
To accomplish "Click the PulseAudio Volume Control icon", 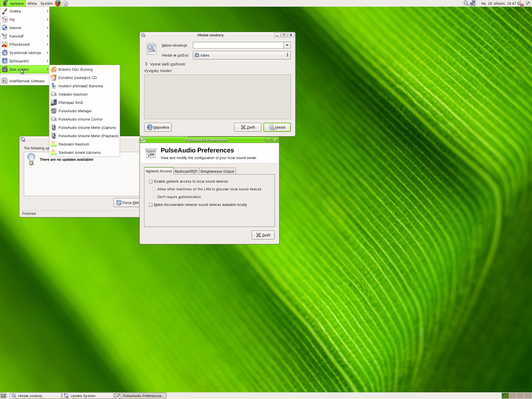I will click(54, 119).
